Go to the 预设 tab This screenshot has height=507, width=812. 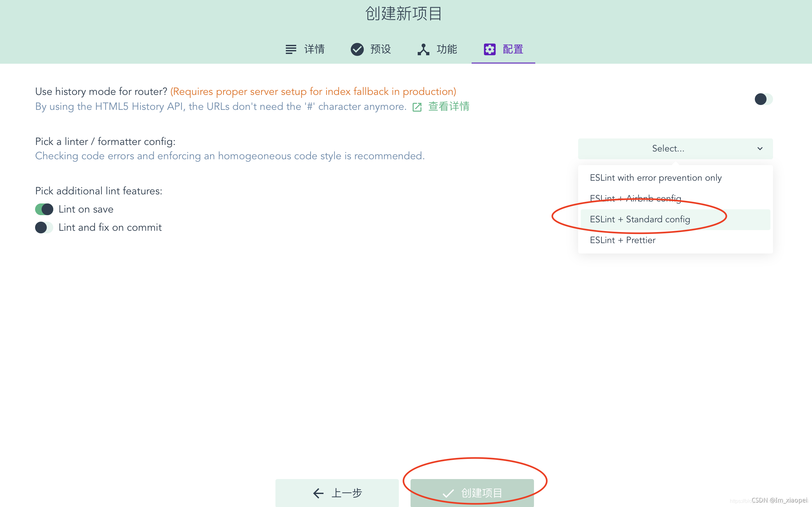[x=380, y=49]
